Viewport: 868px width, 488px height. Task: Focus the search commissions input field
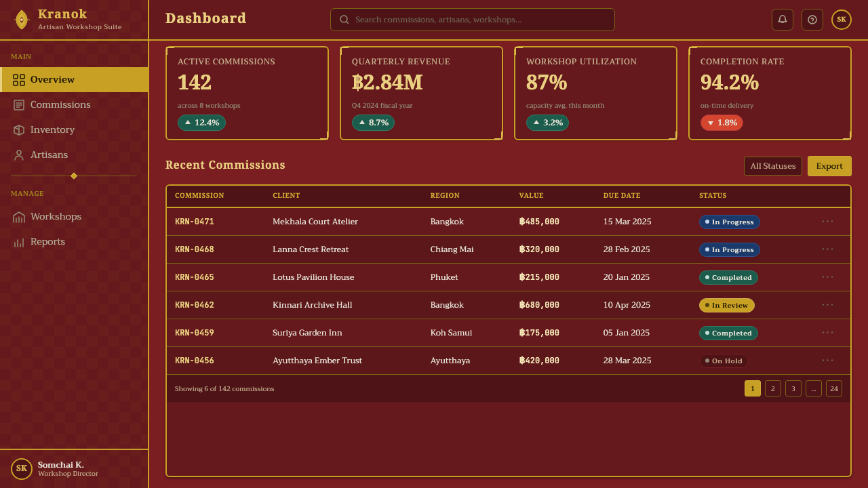click(x=473, y=20)
